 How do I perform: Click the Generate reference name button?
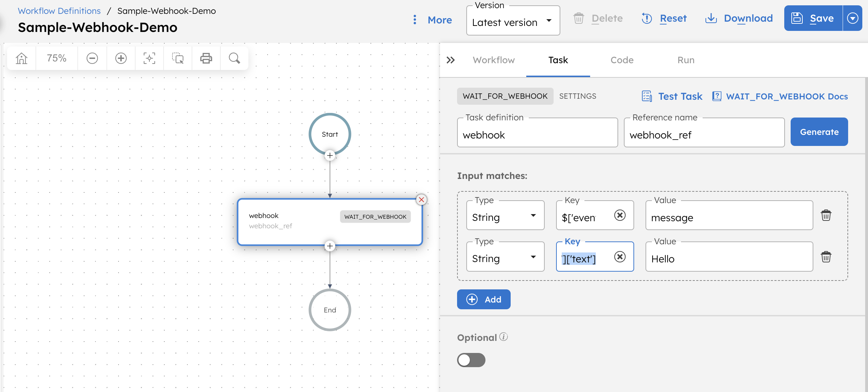coord(819,132)
